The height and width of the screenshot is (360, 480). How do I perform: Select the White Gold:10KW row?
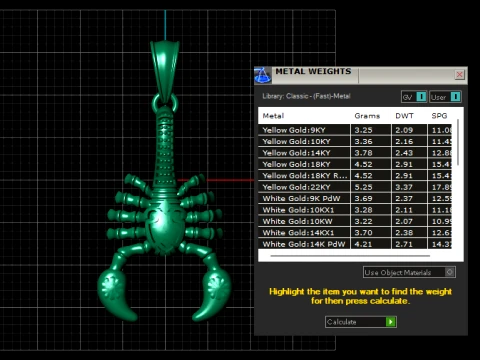point(355,221)
